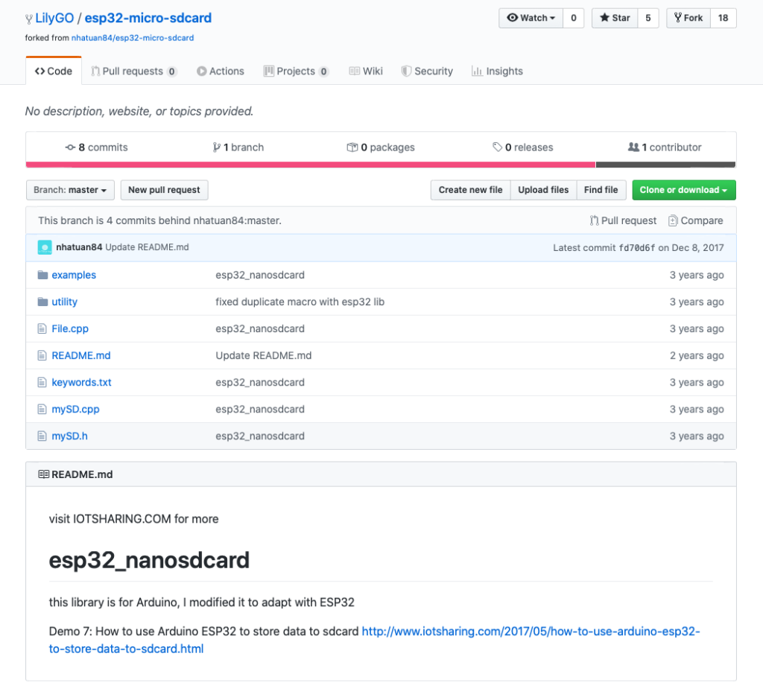Screen dimensions: 763x700
Task: Open mySD.h
Action: pyautogui.click(x=69, y=436)
